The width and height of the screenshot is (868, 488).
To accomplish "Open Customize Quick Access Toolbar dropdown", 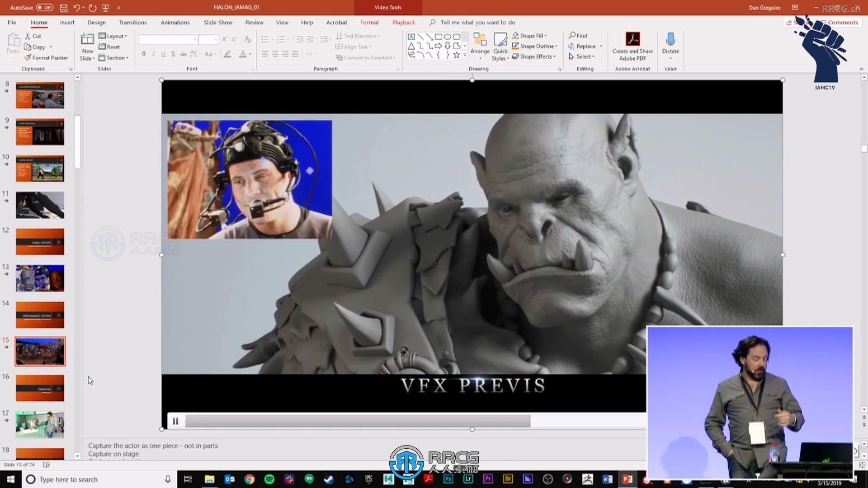I will pos(118,8).
